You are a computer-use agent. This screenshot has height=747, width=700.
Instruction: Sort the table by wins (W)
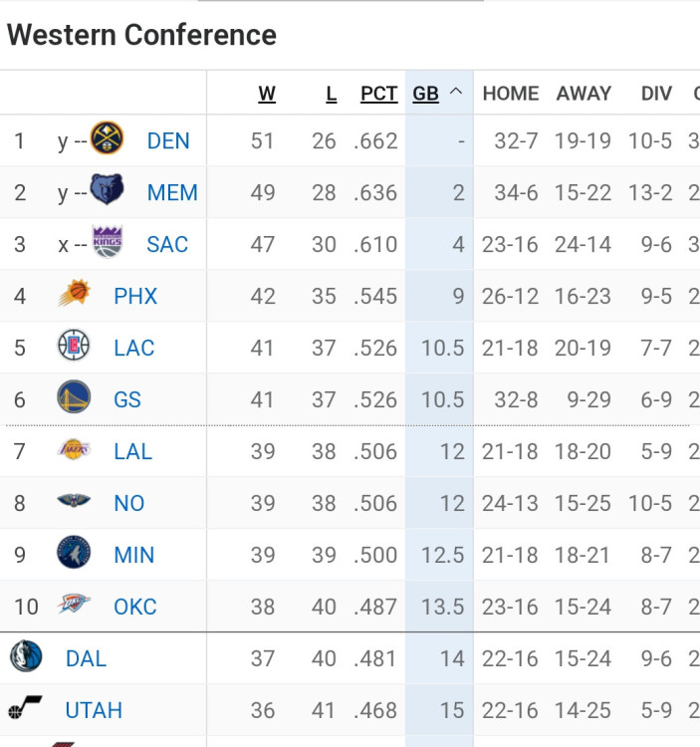point(267,94)
